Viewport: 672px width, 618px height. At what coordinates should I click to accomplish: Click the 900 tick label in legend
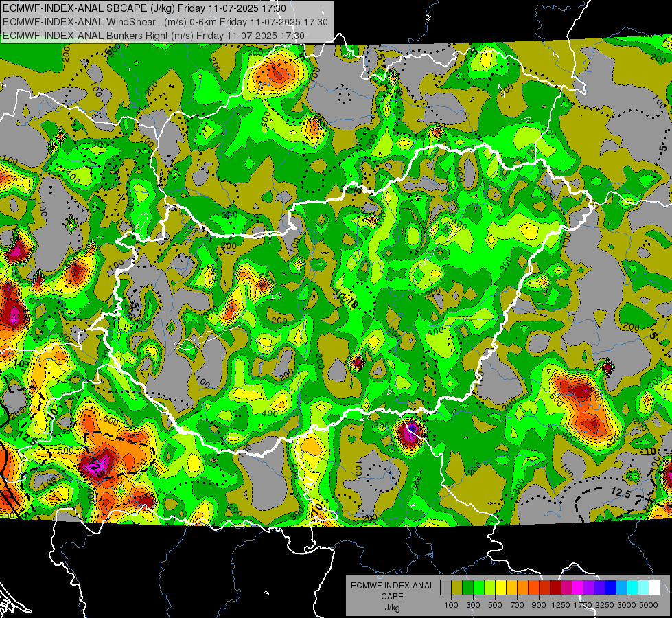[539, 605]
